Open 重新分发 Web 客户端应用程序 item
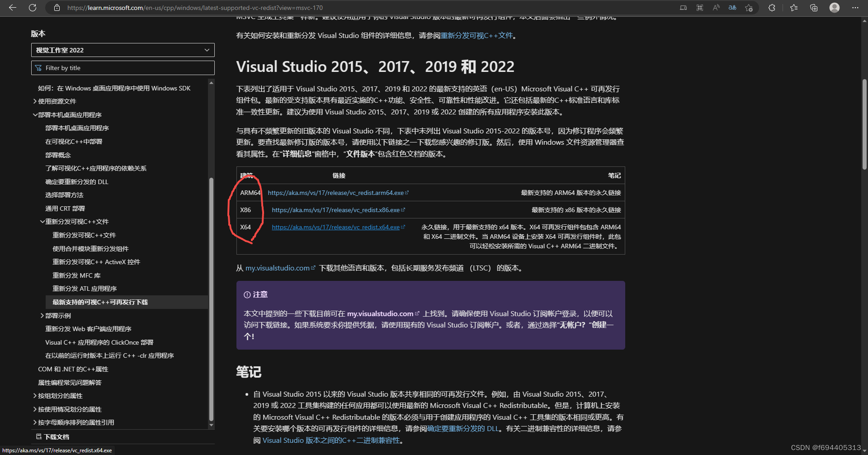 click(88, 329)
